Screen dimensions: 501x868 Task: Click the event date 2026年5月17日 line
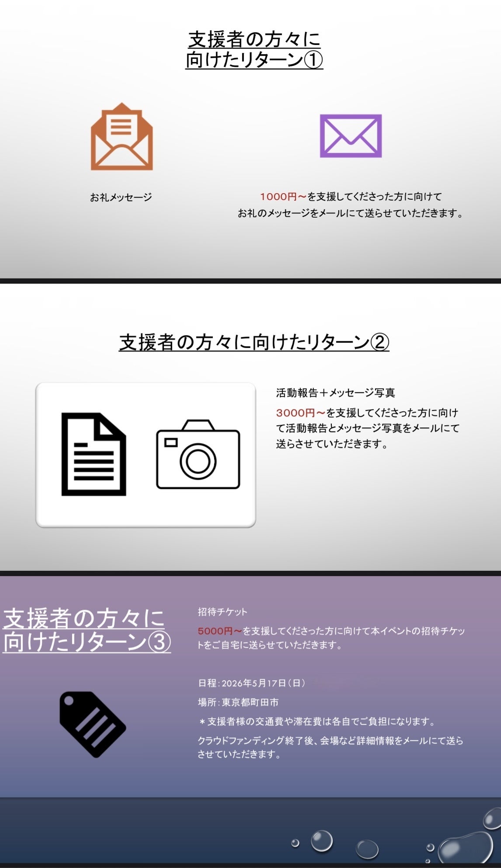tap(251, 683)
